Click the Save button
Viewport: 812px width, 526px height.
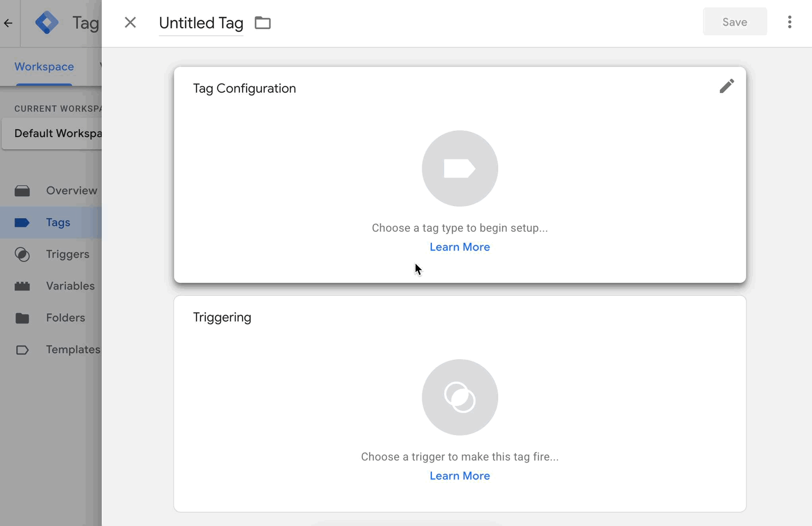pyautogui.click(x=734, y=22)
